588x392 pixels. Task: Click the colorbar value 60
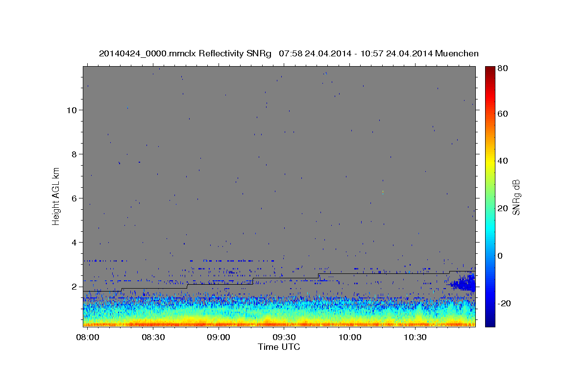[502, 114]
